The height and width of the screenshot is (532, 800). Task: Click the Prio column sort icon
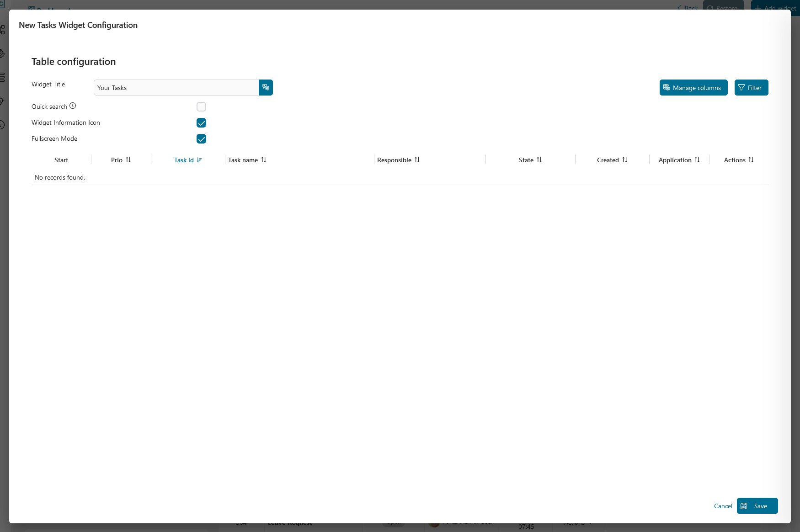click(x=128, y=160)
